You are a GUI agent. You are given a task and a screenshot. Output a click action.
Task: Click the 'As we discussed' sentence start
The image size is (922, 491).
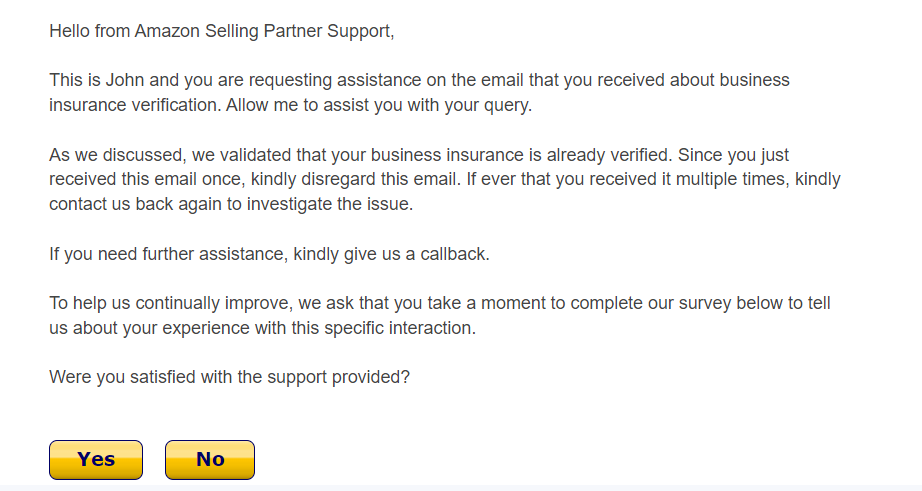coord(108,155)
